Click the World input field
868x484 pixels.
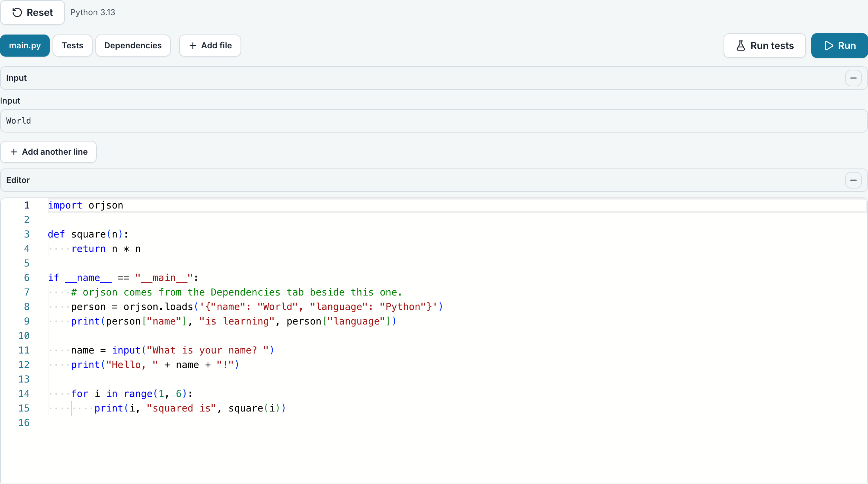tap(434, 121)
